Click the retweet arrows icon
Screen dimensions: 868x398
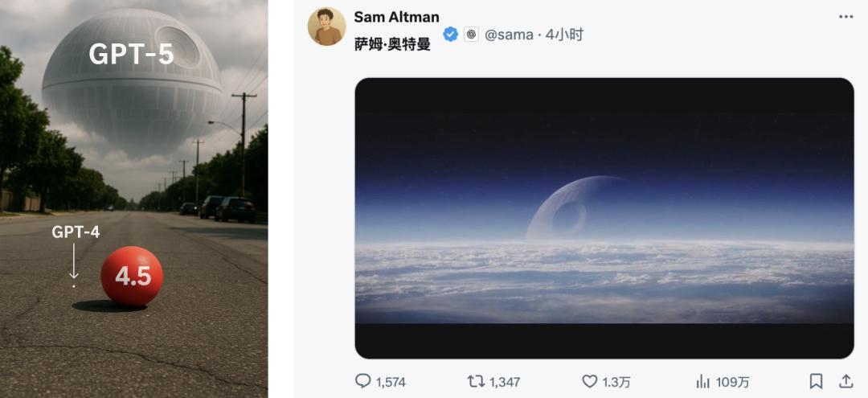click(476, 381)
